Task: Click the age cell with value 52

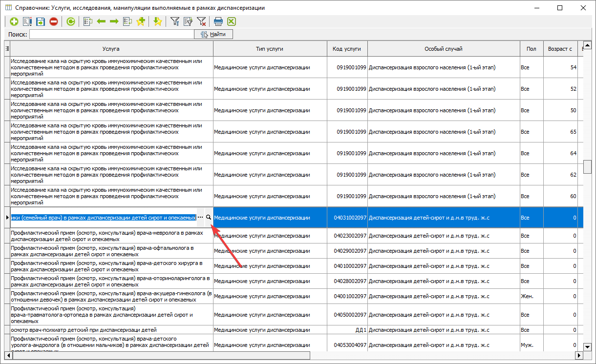Action: point(560,89)
